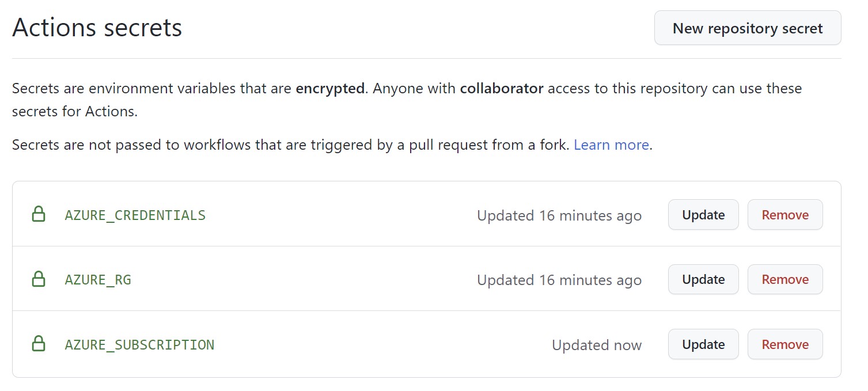This screenshot has height=391, width=868.
Task: Click the lock icon beside AZURE_SUBSCRIPTION
Action: tap(39, 344)
